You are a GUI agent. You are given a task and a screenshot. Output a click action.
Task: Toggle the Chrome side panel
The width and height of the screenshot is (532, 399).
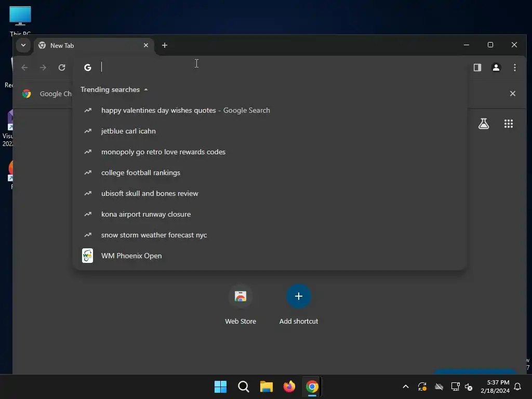point(477,68)
